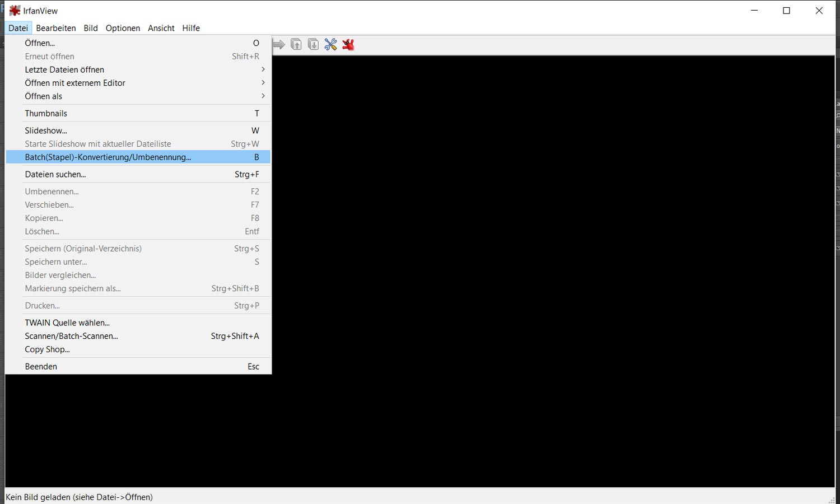Click the status bar grip corner

pos(831,500)
